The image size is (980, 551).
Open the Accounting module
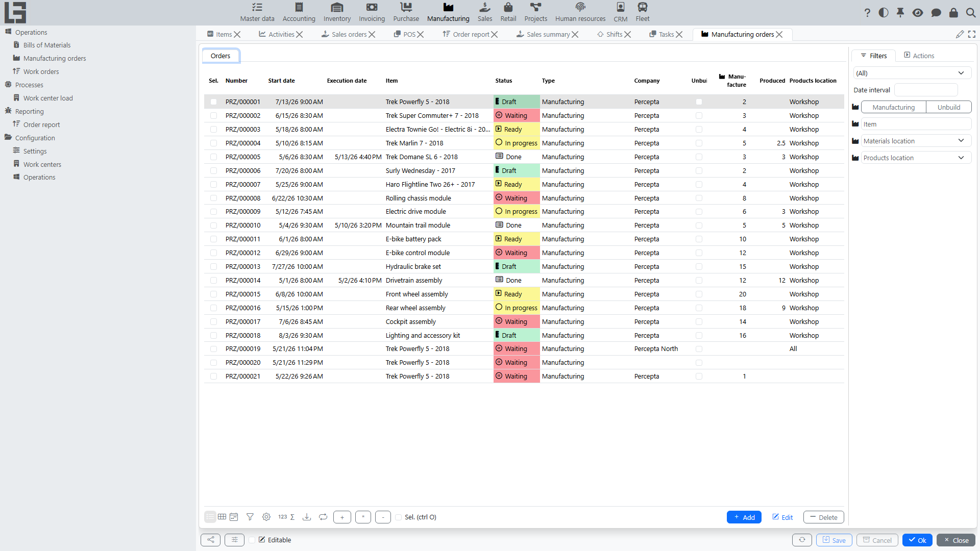pyautogui.click(x=299, y=12)
